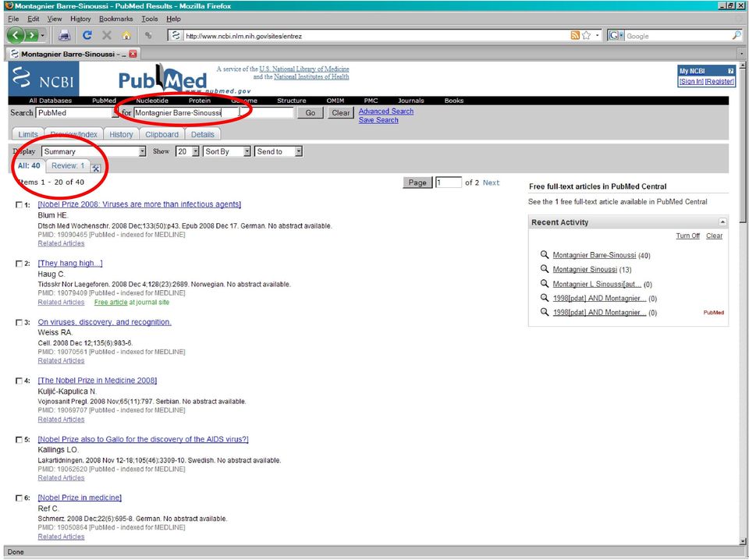Open the File menu
The image size is (749, 560).
click(x=13, y=19)
